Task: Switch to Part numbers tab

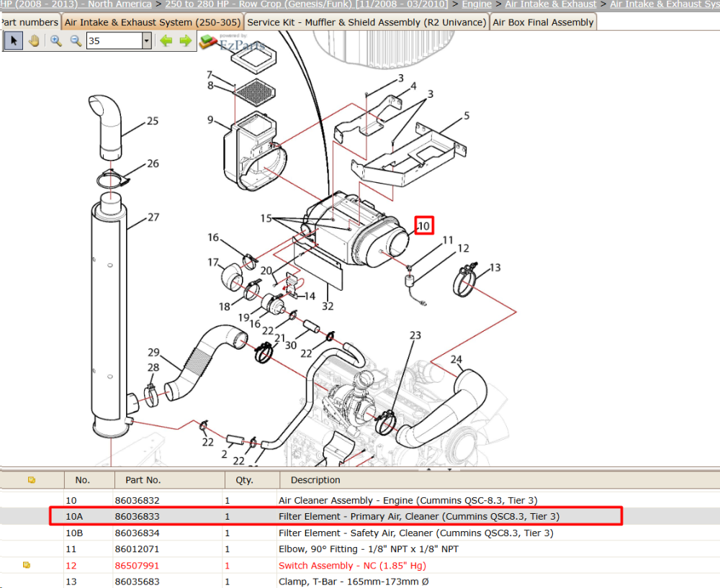Action: (30, 22)
